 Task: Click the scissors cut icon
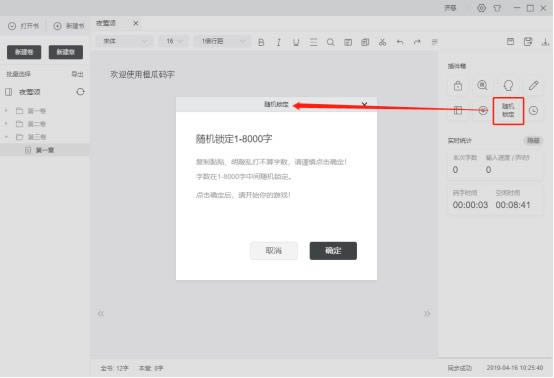(x=382, y=42)
